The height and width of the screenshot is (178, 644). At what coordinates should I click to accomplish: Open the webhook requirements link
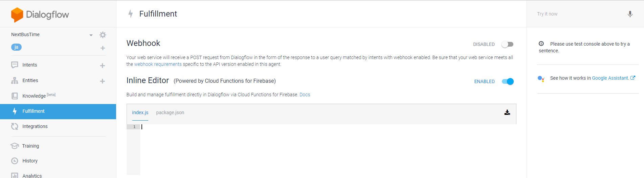click(158, 64)
